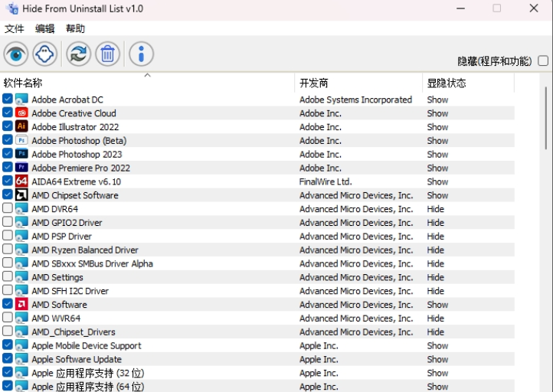
Task: Click the blue info toolbar icon
Action: (141, 54)
